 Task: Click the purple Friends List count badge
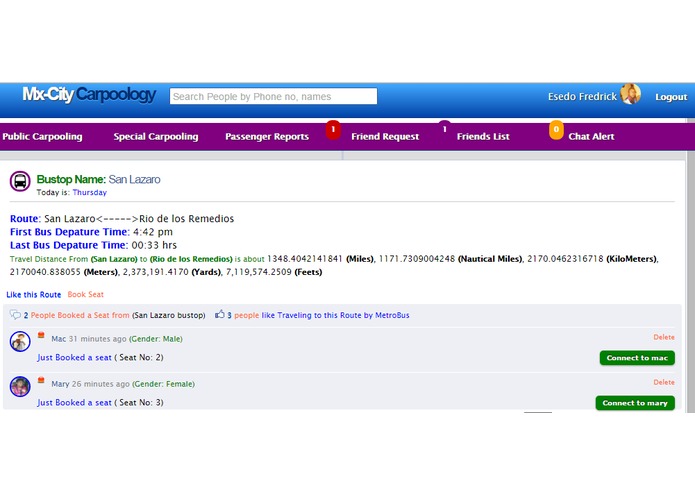tap(445, 129)
